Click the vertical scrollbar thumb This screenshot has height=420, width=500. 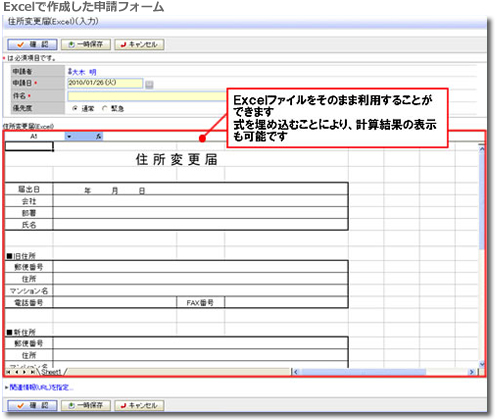482,201
